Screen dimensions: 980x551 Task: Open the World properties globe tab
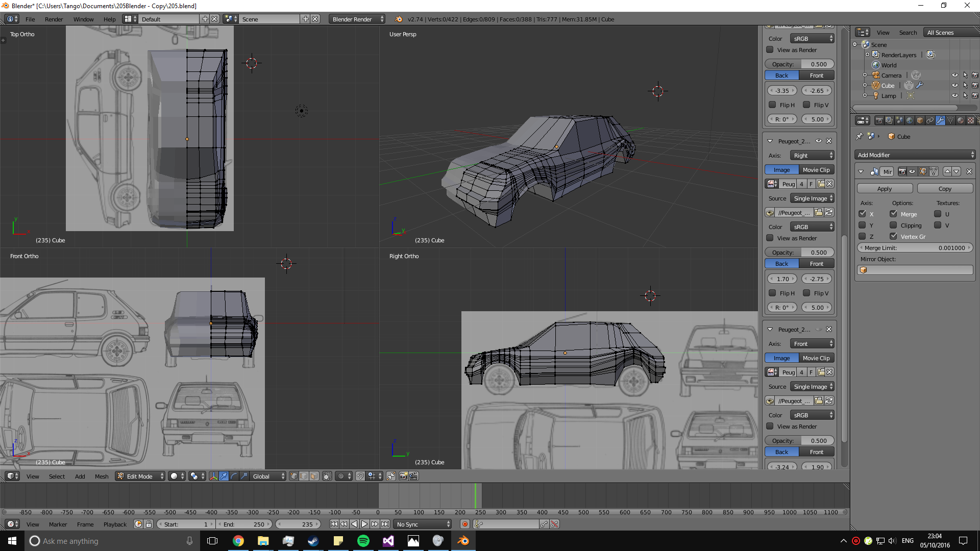[x=910, y=120]
